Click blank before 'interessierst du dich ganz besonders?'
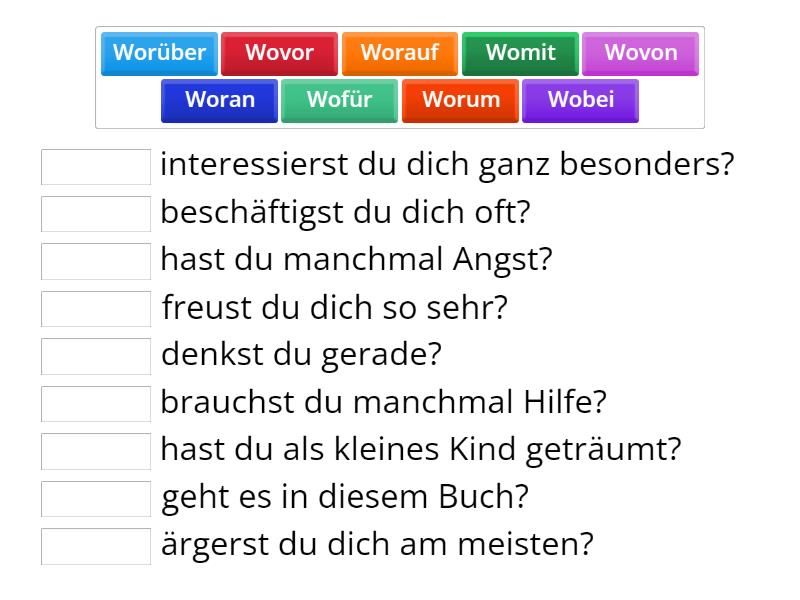The width and height of the screenshot is (800, 600). click(x=96, y=167)
